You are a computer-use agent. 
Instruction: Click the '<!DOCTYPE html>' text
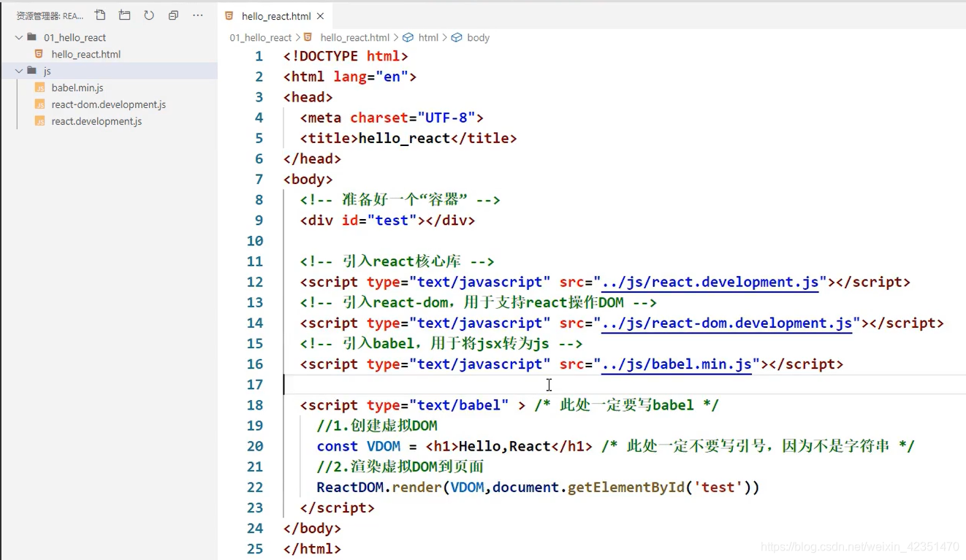point(346,56)
